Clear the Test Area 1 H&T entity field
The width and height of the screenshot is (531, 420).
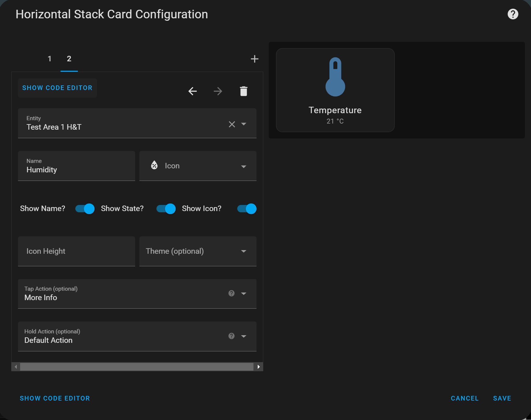click(x=231, y=124)
